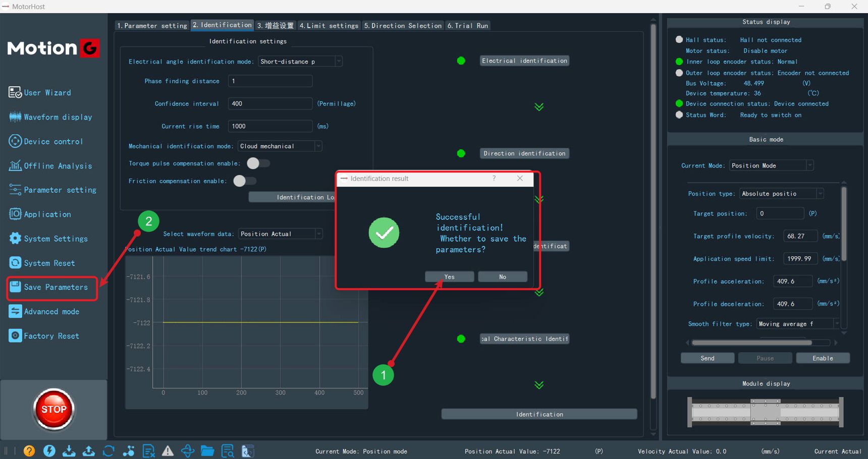The image size is (868, 459).
Task: Close the Identification result dialog
Action: [x=520, y=179]
